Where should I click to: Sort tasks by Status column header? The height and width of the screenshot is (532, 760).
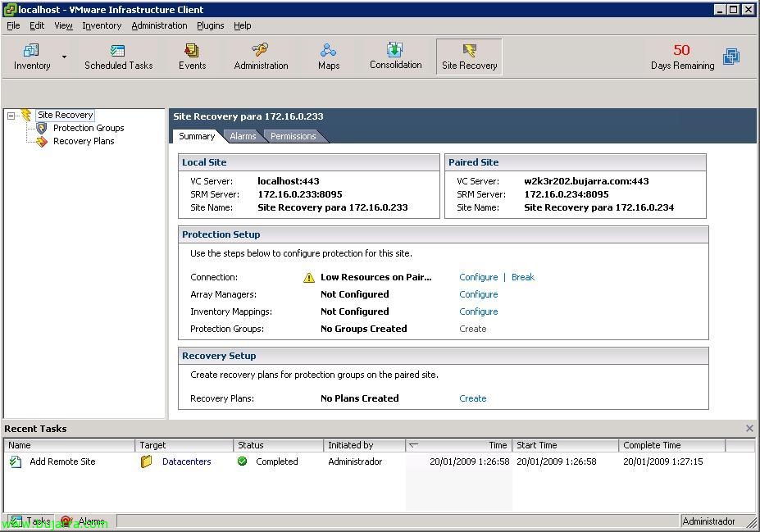point(278,445)
